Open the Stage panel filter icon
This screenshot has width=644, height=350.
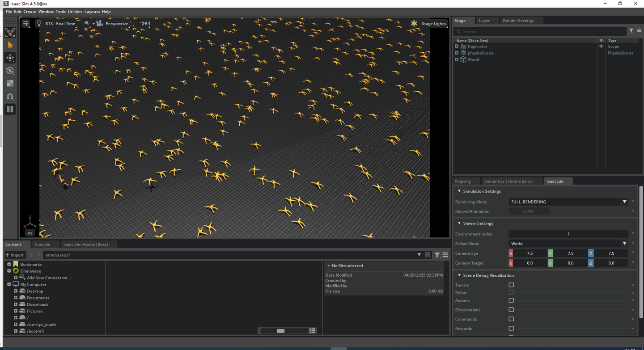[631, 31]
